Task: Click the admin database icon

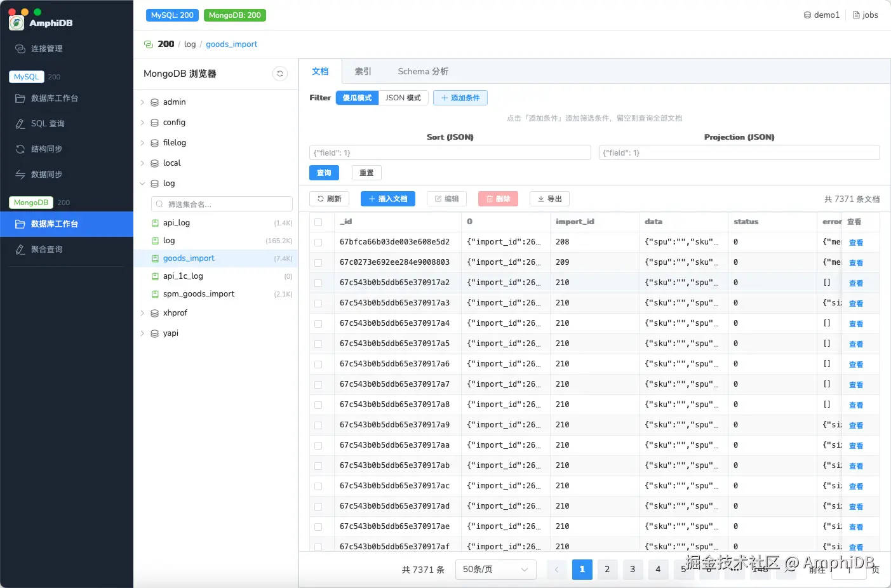Action: [154, 102]
